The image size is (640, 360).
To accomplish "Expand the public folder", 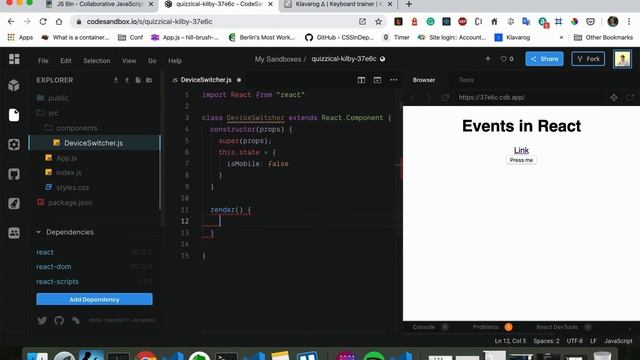I will point(58,98).
